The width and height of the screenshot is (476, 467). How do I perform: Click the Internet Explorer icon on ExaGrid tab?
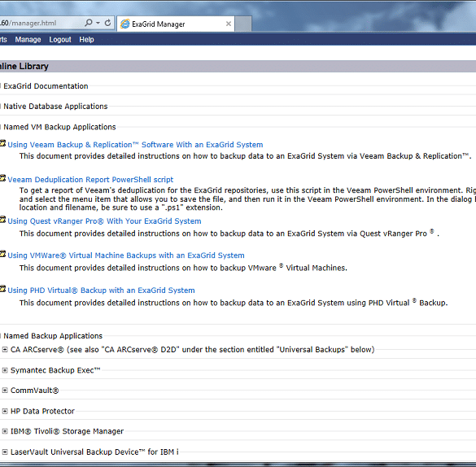coord(124,24)
